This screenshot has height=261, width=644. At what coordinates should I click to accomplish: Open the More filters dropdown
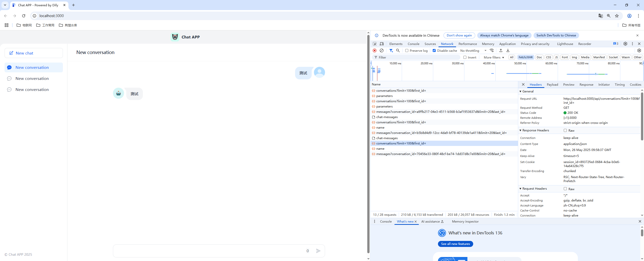pyautogui.click(x=494, y=57)
